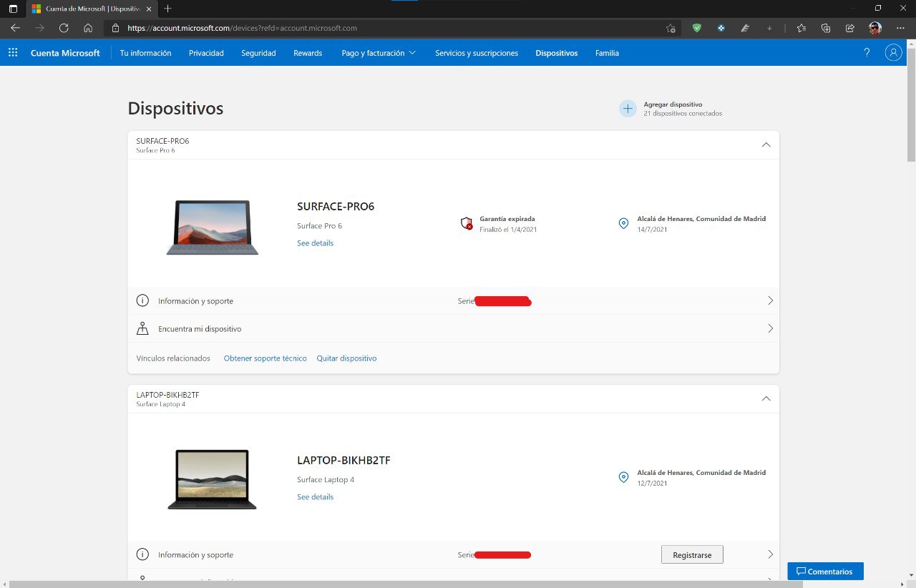Expand Encuentra mi dispositivo row

click(770, 329)
